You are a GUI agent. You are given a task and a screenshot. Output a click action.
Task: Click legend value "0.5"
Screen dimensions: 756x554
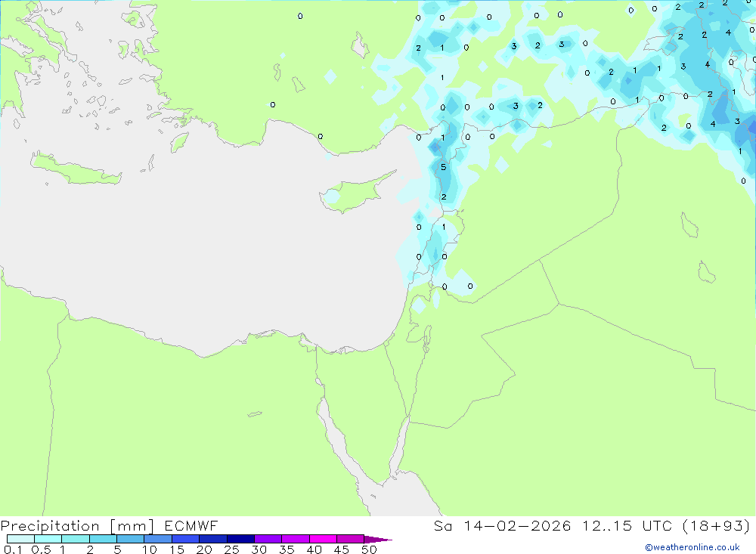[x=41, y=549]
